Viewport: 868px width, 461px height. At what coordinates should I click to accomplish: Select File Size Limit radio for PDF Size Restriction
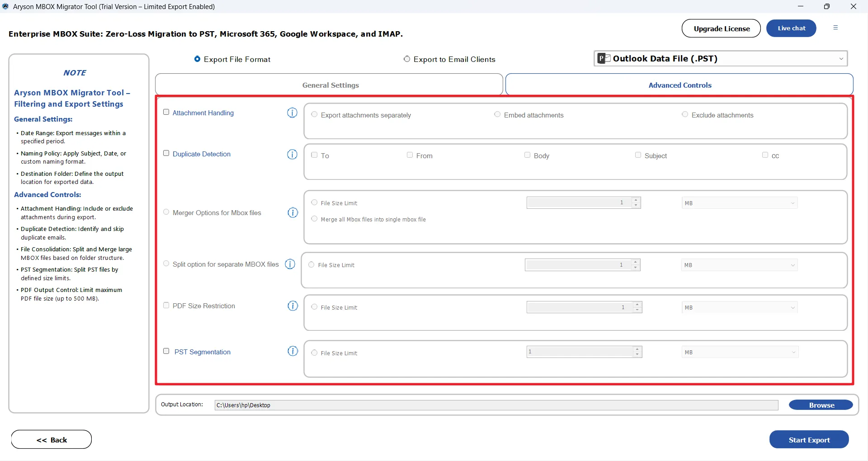[315, 307]
